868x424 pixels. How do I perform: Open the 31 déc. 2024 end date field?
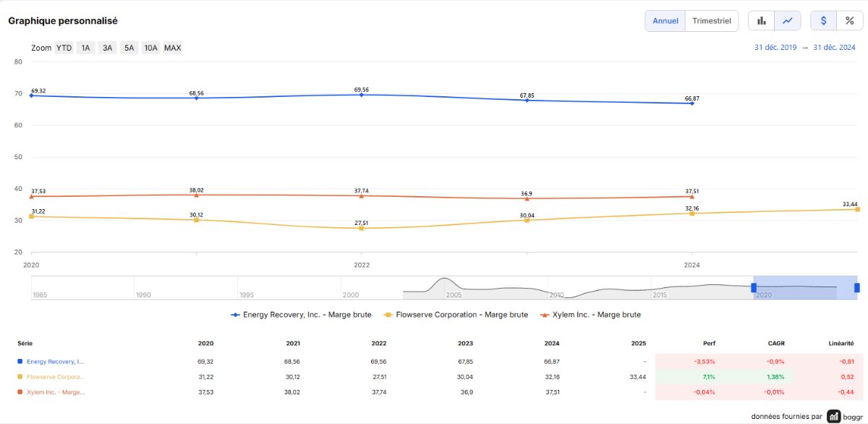(834, 47)
